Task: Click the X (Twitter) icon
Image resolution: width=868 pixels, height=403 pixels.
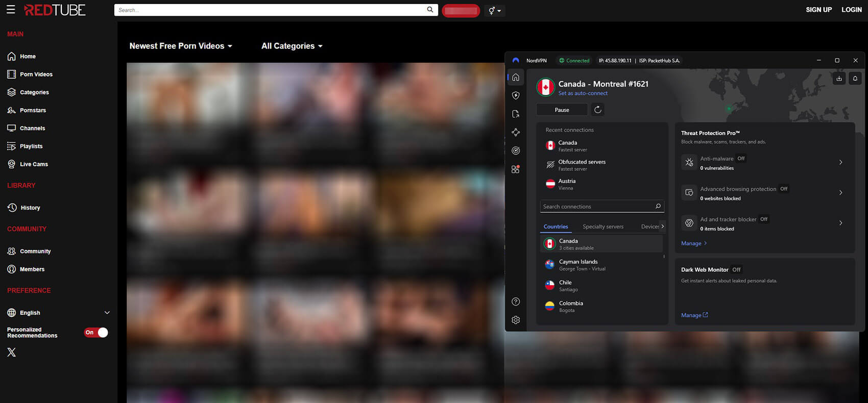Action: pyautogui.click(x=12, y=352)
